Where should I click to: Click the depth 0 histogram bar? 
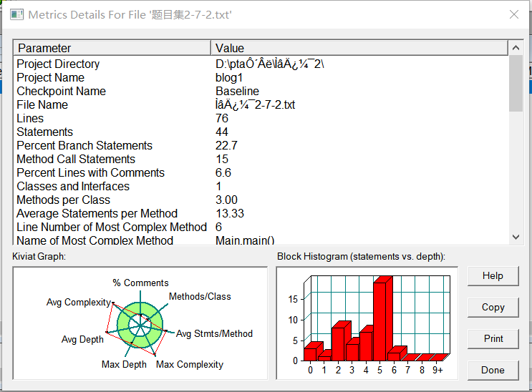313,351
